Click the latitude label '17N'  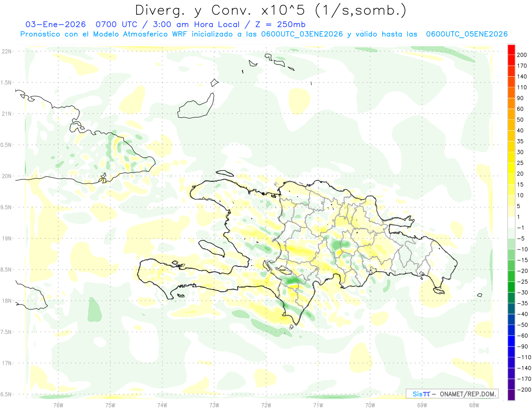coord(7,363)
